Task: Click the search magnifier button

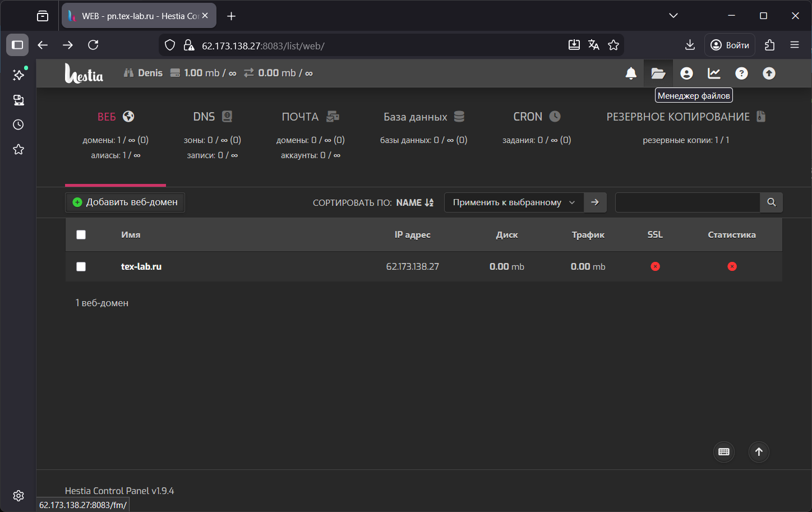Action: click(x=771, y=202)
